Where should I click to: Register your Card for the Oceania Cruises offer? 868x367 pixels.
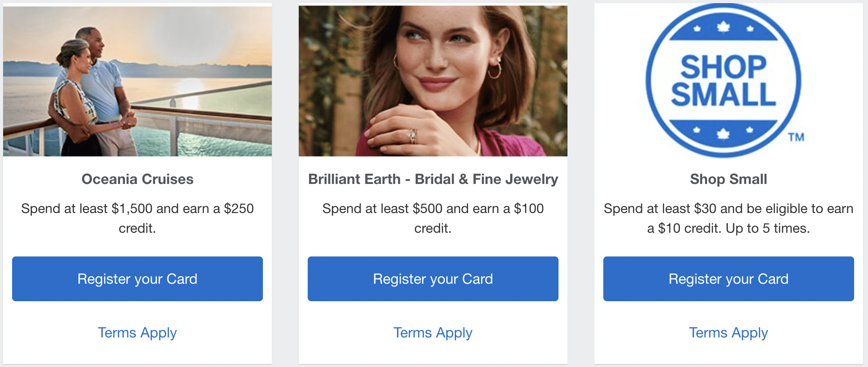138,279
